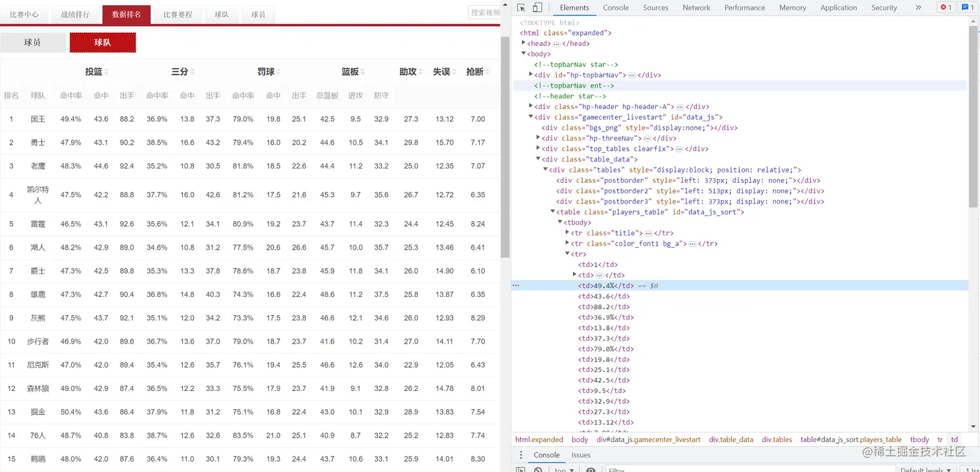The height and width of the screenshot is (472, 980).
Task: Expand the head node in the DOM tree
Action: pos(524,43)
